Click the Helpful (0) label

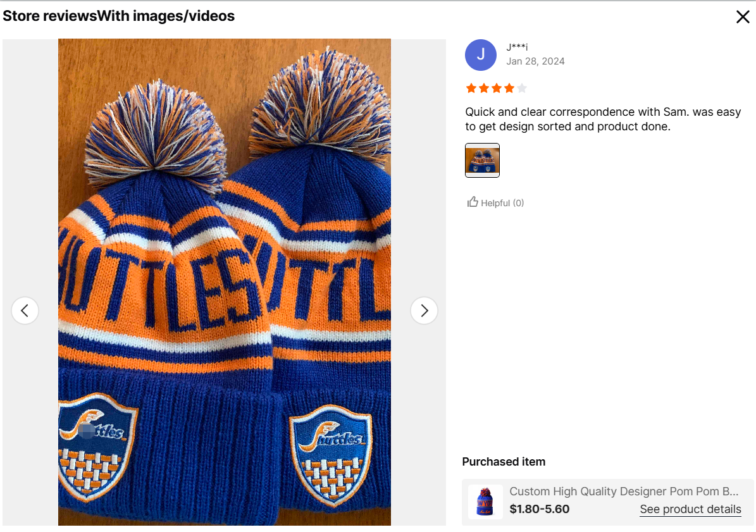502,203
